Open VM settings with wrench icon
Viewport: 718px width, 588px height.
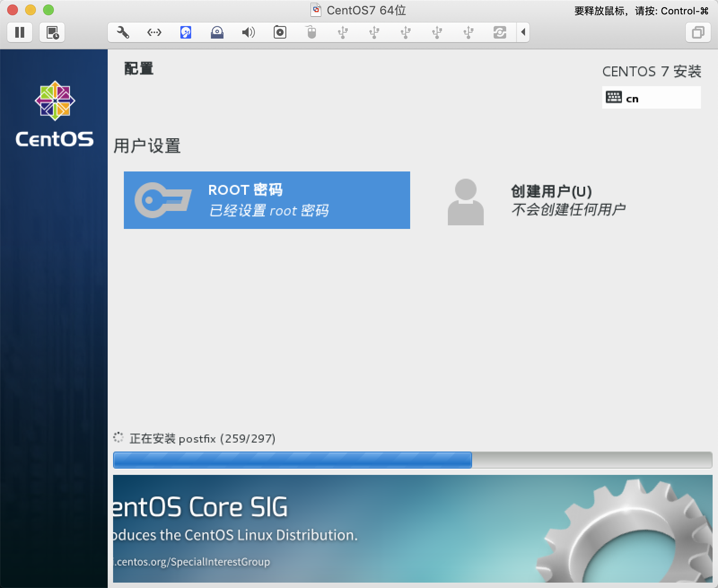point(123,32)
